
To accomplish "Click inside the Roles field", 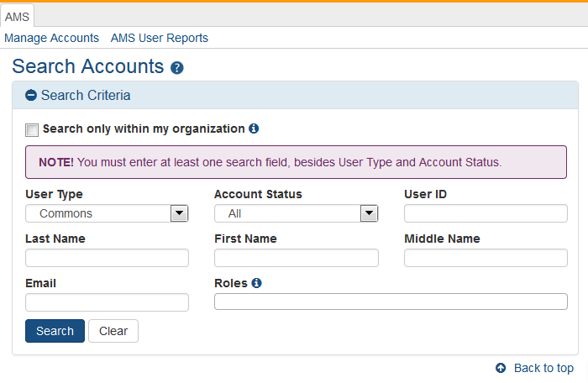I will (391, 302).
